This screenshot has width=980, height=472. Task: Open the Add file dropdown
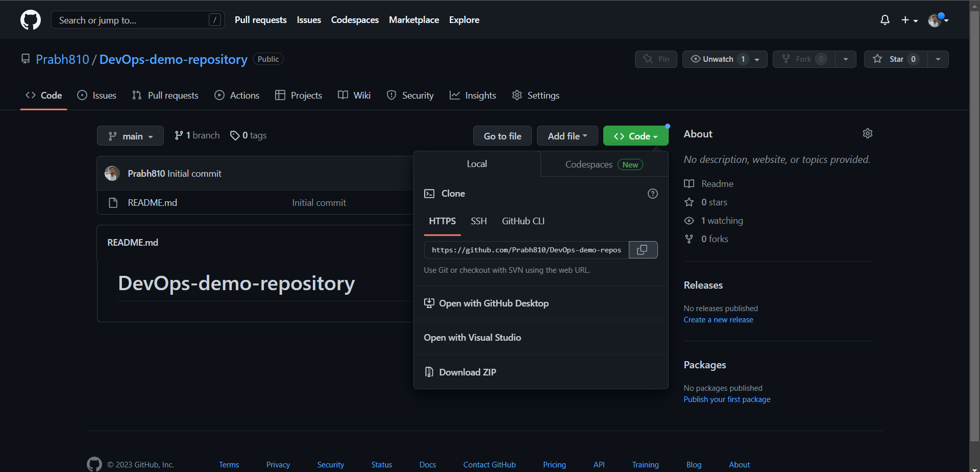[567, 136]
